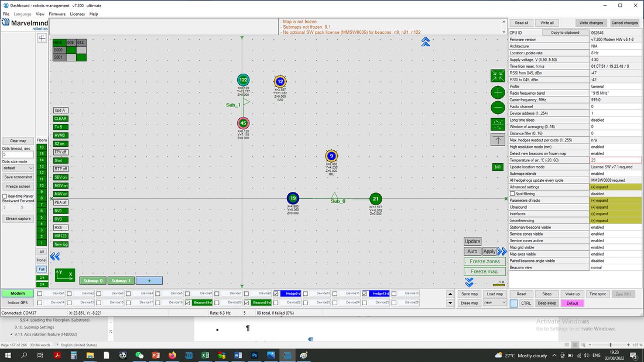Click the green zoom-out minus icon

[498, 108]
